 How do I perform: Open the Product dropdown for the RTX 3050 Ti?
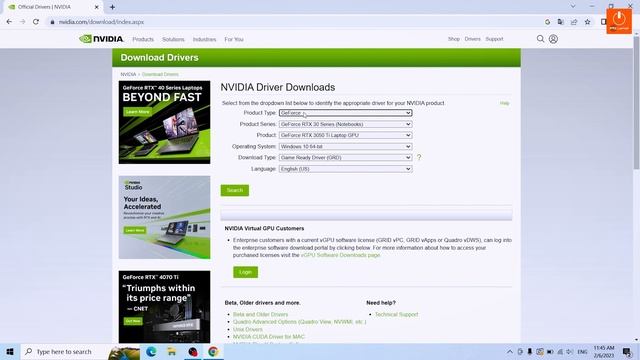point(345,135)
